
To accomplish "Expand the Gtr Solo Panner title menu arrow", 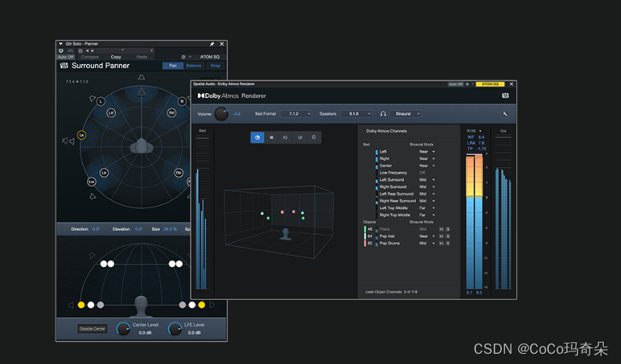I will coord(60,44).
